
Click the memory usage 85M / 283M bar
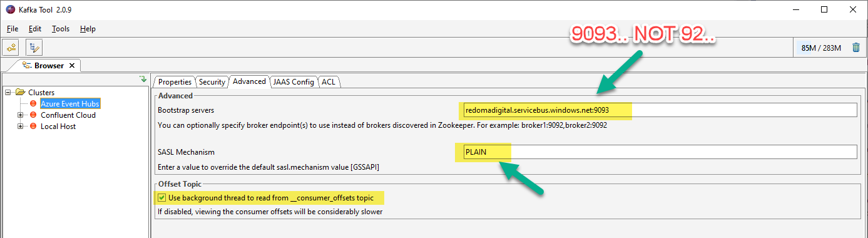point(821,48)
